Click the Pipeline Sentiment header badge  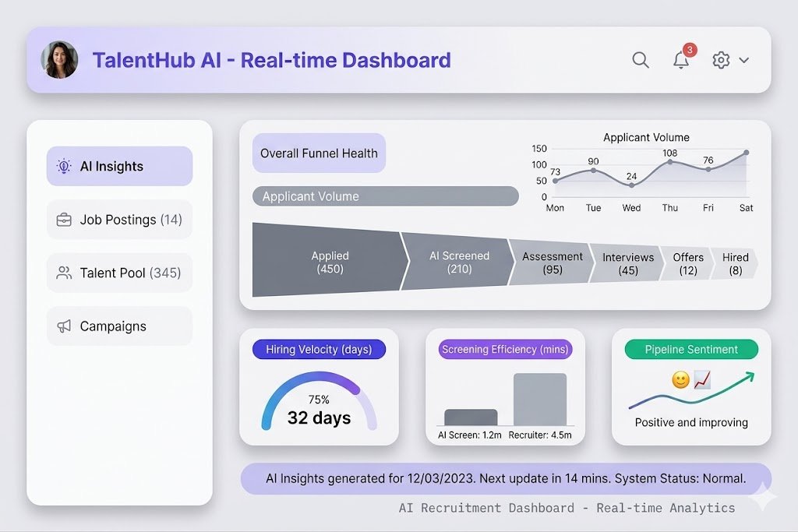pyautogui.click(x=690, y=349)
